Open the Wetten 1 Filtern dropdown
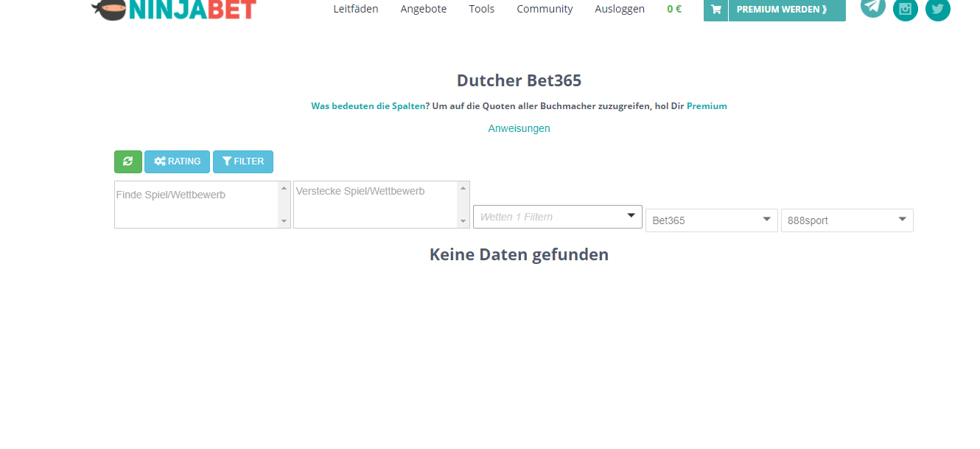The width and height of the screenshot is (980, 449). click(558, 217)
